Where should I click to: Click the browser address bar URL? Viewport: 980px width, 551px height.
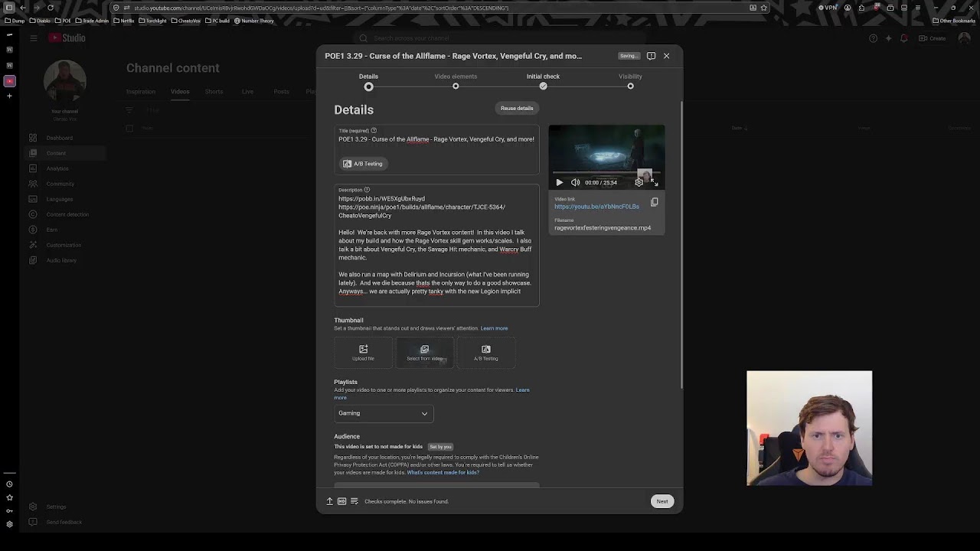tap(322, 8)
